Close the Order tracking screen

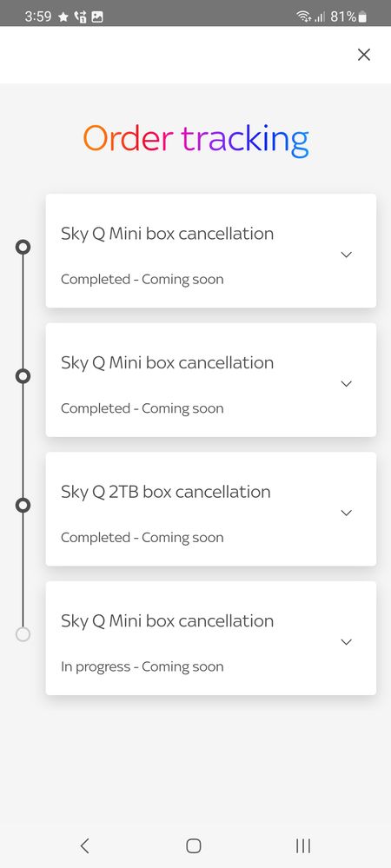coord(363,54)
